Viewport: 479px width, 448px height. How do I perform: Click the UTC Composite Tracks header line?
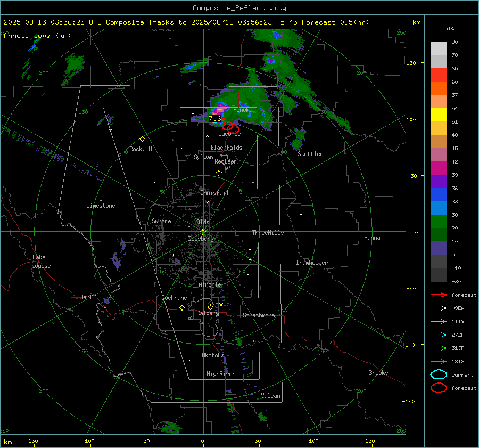pos(186,22)
